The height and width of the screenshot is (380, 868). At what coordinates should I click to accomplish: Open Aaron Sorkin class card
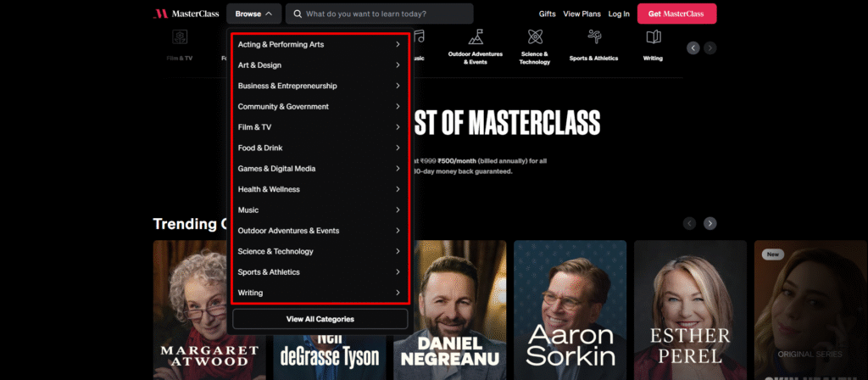tap(570, 310)
